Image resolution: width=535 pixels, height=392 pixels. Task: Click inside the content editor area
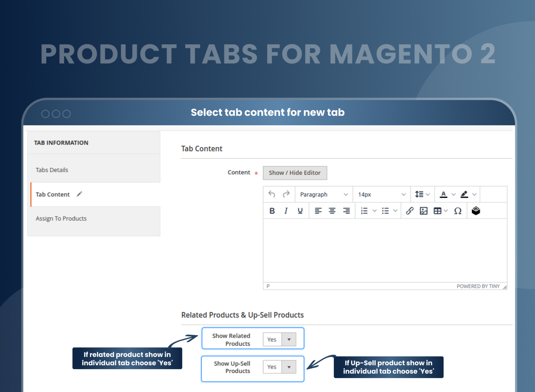point(385,250)
